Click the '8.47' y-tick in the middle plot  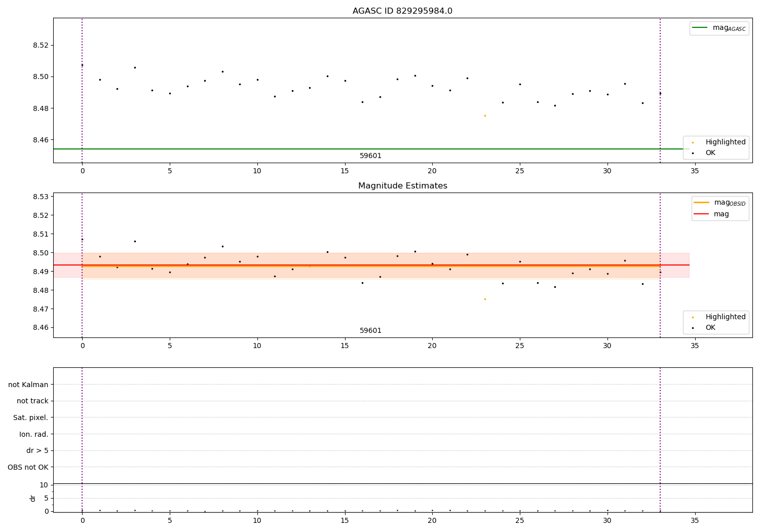coord(41,309)
